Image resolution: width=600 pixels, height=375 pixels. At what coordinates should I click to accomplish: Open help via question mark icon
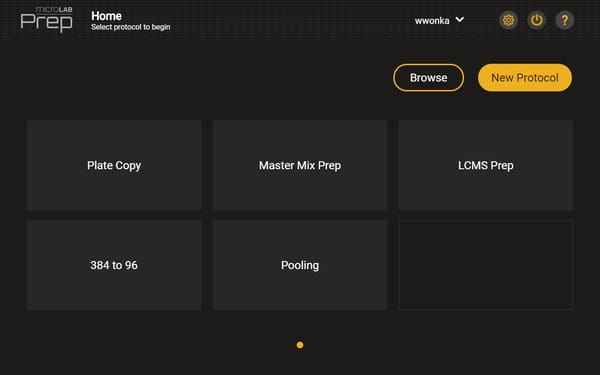click(x=565, y=20)
